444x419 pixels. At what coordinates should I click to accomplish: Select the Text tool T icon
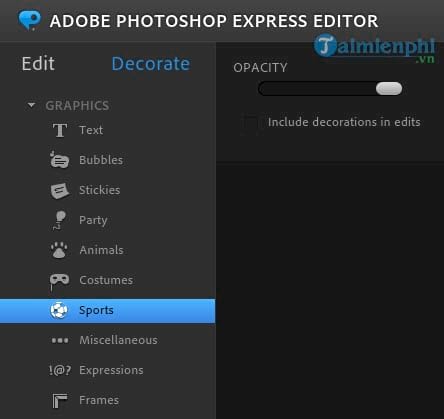tap(60, 130)
